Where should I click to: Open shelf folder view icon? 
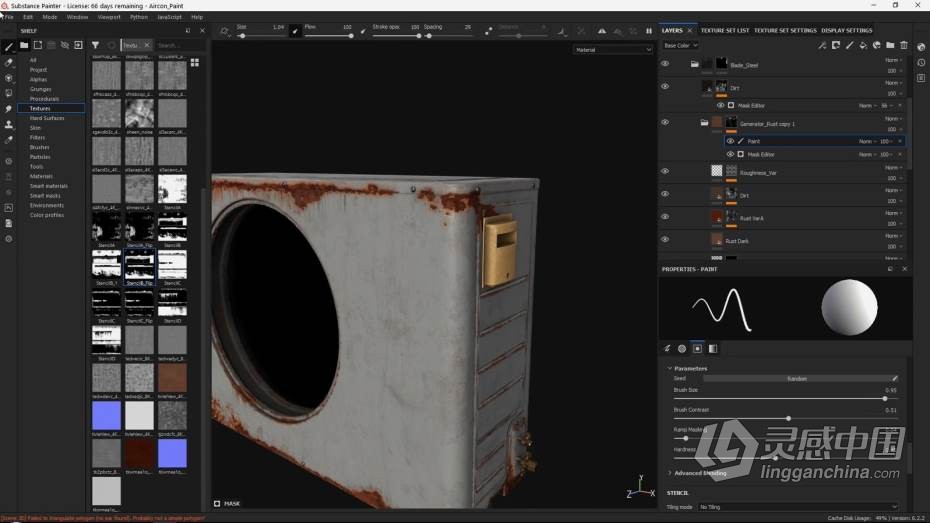tap(24, 45)
